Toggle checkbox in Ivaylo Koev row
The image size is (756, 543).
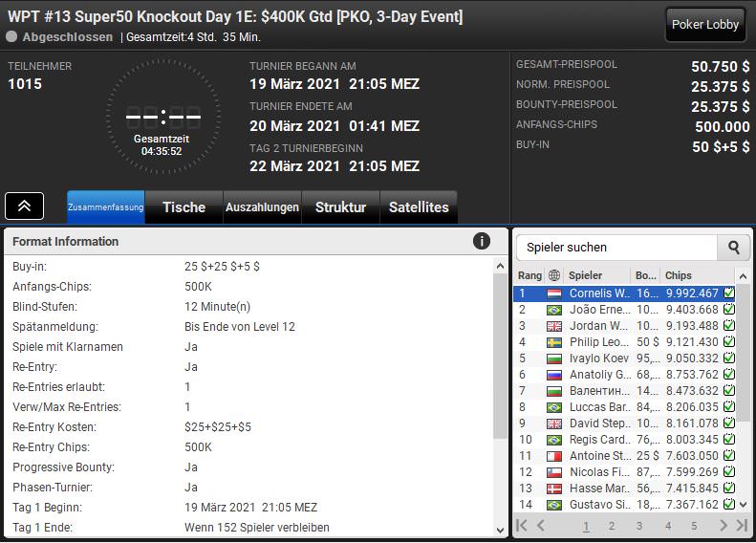click(729, 358)
